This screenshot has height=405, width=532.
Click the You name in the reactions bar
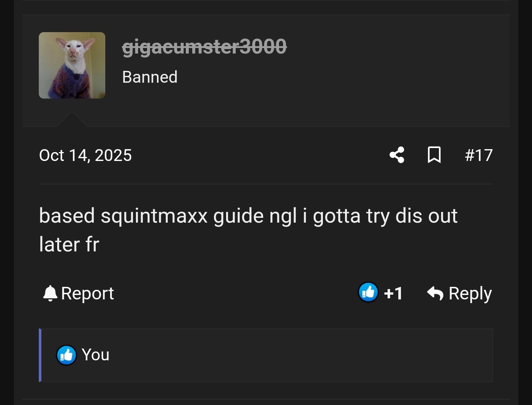click(95, 355)
